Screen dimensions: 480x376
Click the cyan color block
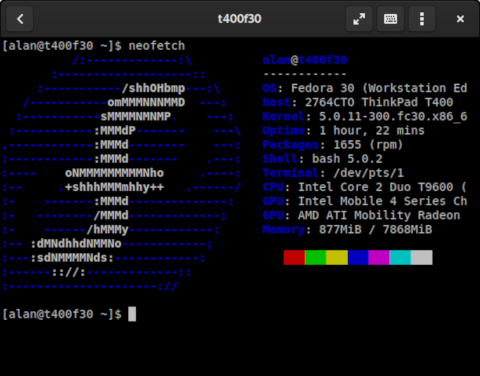click(400, 258)
